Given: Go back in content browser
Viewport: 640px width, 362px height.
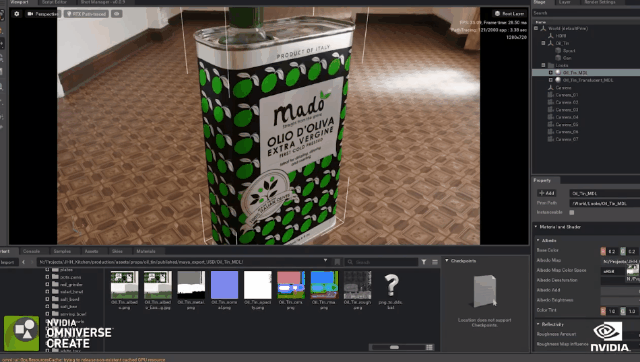Looking at the screenshot, I should click(x=23, y=262).
